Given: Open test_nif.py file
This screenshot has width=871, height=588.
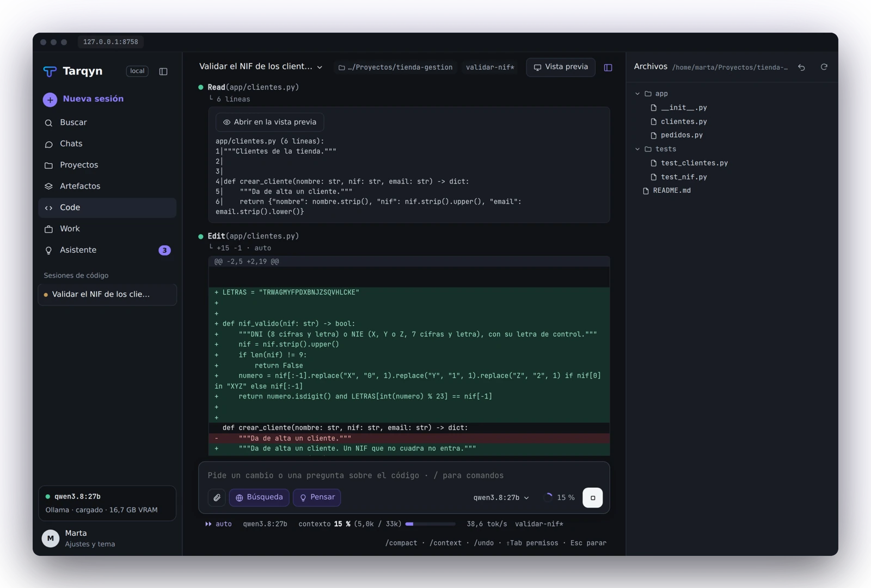Looking at the screenshot, I should coord(679,177).
